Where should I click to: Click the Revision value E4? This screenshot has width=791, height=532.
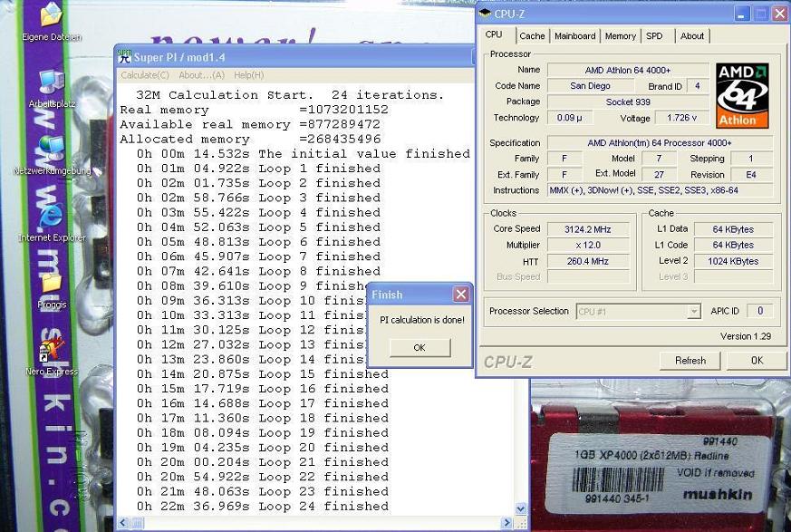(x=751, y=175)
